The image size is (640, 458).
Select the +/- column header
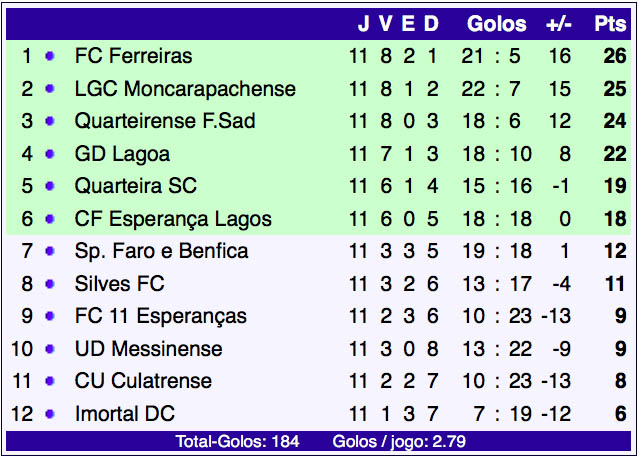(x=559, y=24)
